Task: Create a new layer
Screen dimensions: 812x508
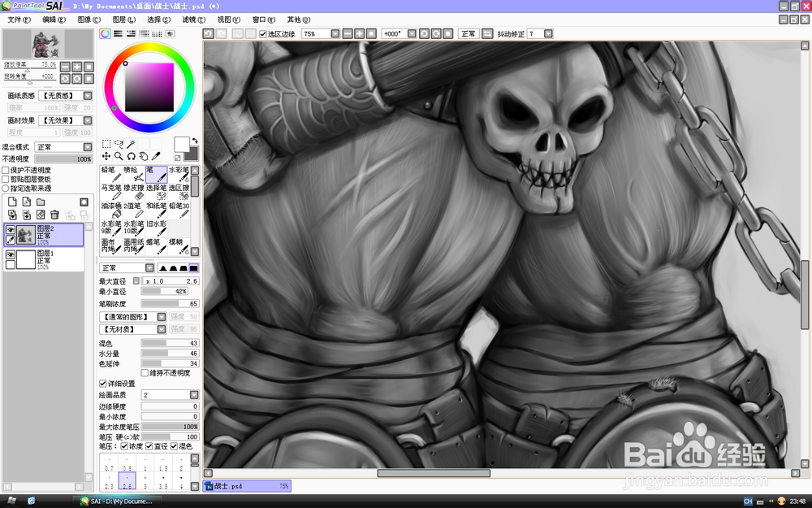Action: 12,202
